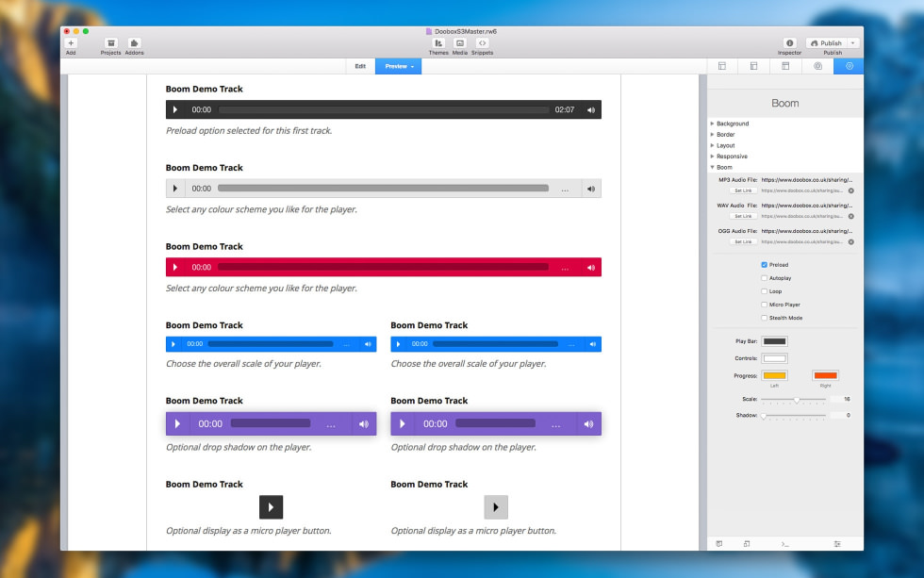Screen dimensions: 924x578
Task: Click the right blue player's volume icon
Action: [593, 344]
